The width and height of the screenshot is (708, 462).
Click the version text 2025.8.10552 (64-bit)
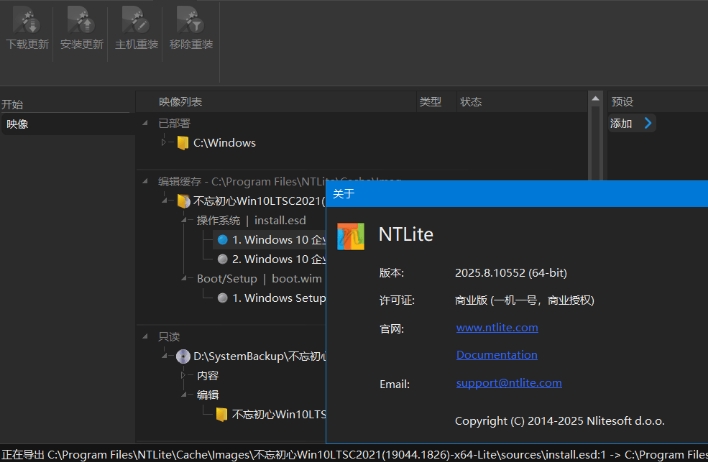[x=511, y=273]
